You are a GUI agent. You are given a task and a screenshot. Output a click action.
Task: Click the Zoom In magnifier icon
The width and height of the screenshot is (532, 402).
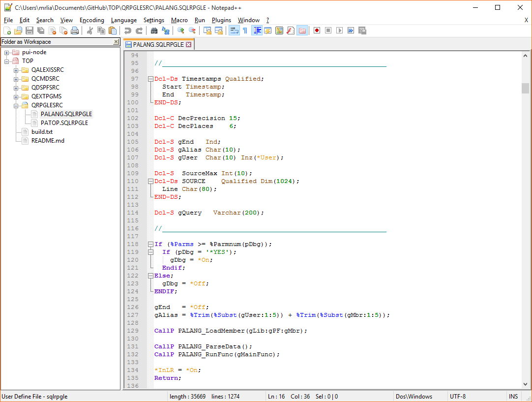(x=181, y=31)
